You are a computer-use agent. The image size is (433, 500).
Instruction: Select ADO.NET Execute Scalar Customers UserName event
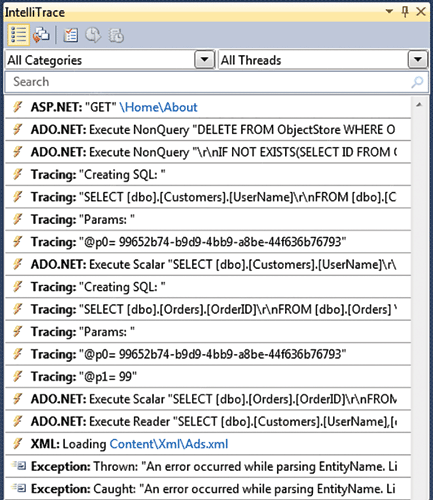(208, 264)
